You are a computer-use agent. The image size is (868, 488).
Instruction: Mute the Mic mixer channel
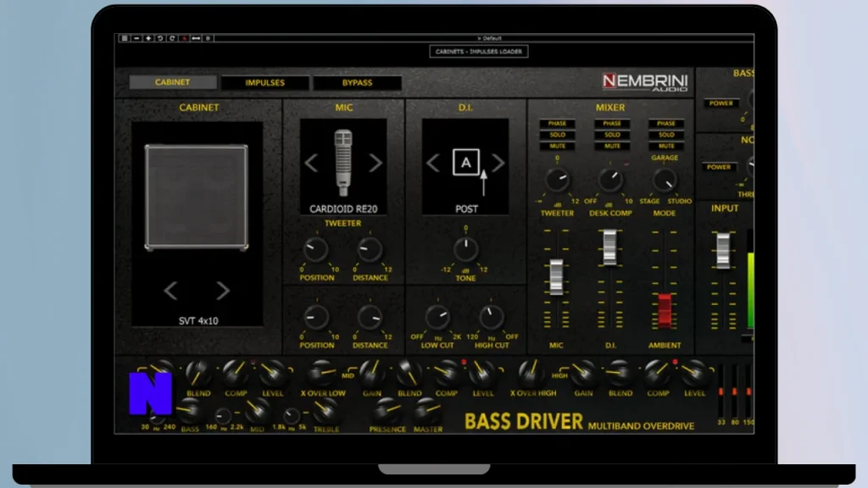(558, 146)
